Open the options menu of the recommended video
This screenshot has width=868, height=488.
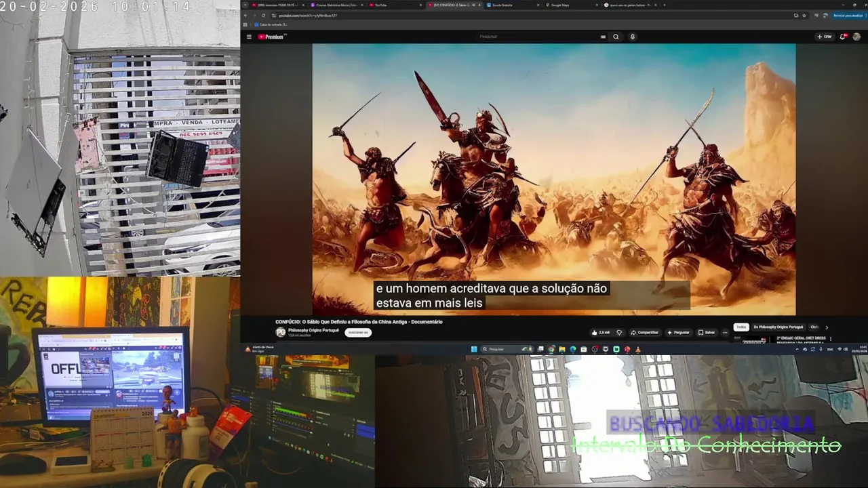pos(831,338)
